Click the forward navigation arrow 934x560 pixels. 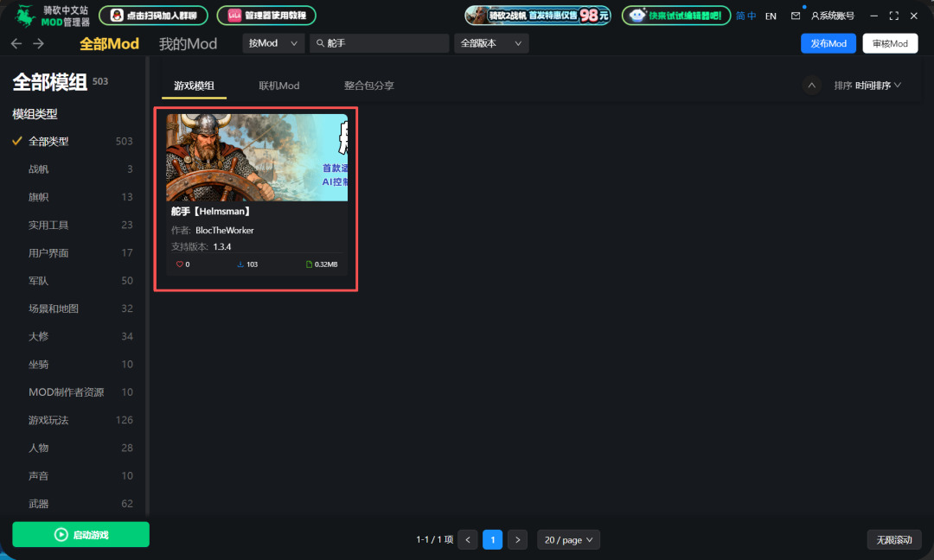pyautogui.click(x=38, y=43)
